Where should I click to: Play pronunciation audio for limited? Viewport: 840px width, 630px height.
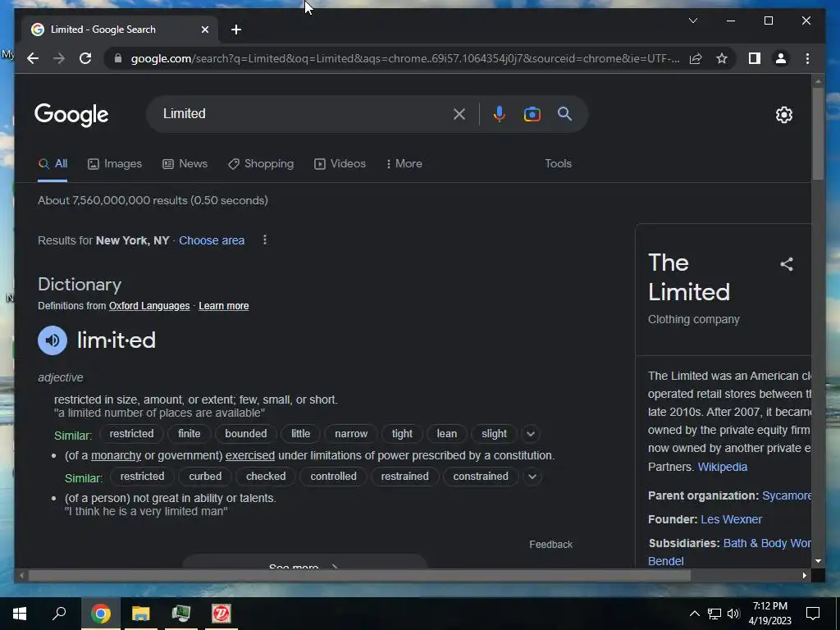pyautogui.click(x=52, y=340)
